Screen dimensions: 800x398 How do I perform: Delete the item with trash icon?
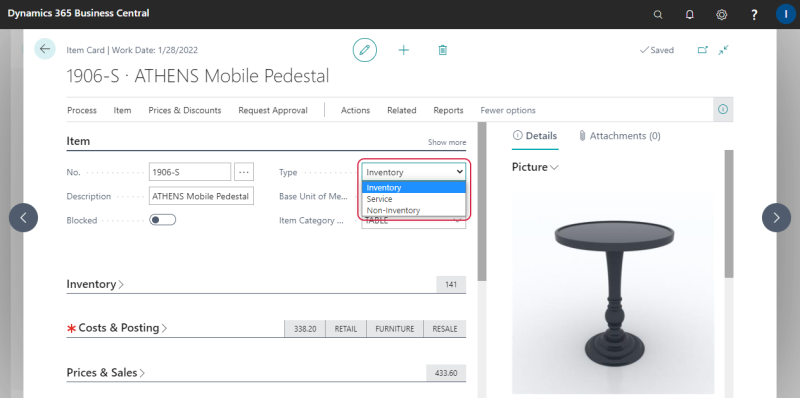tap(442, 50)
